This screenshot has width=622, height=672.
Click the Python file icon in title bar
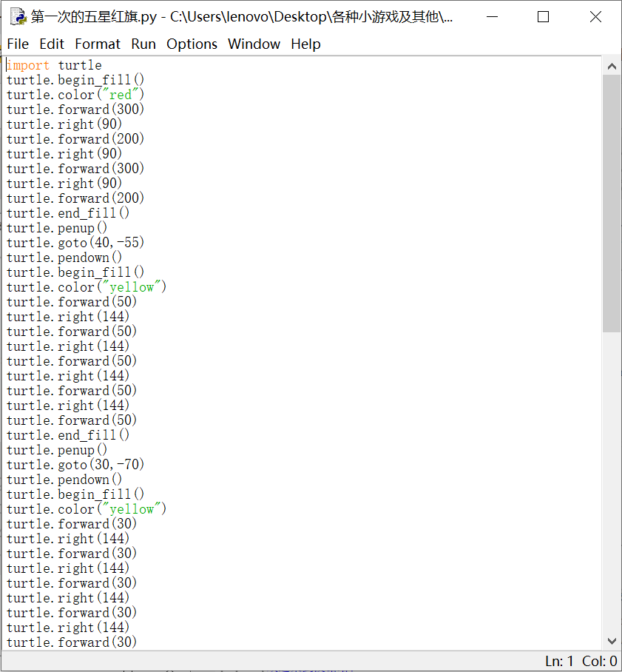click(x=18, y=17)
